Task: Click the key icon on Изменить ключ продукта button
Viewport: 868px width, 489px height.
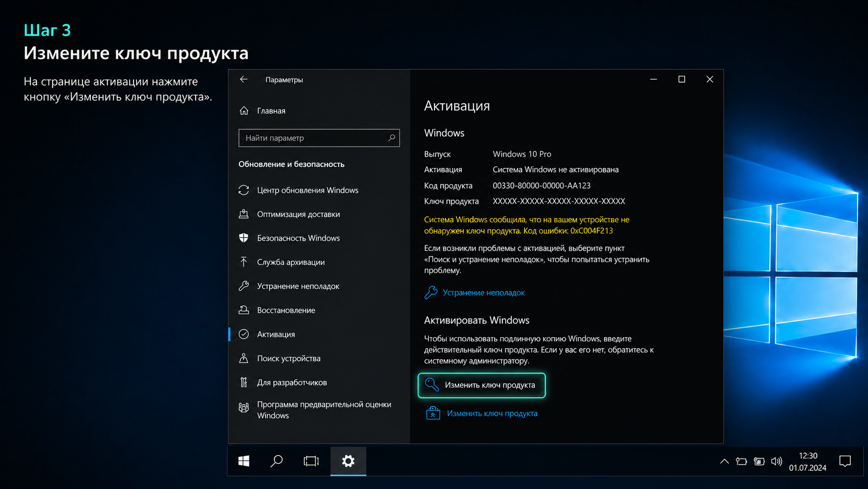Action: (432, 385)
